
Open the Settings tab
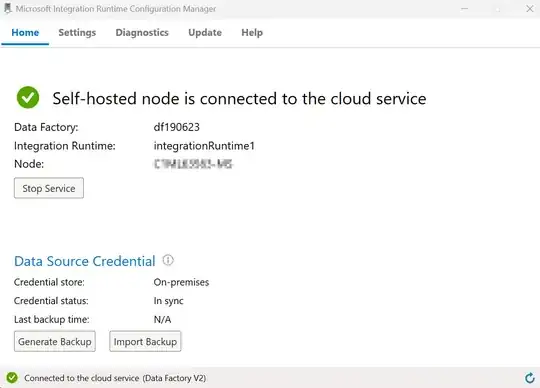77,32
